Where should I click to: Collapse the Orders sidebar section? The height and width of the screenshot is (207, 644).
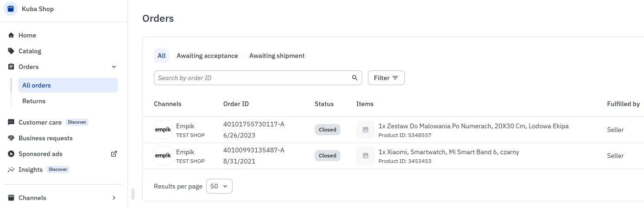[x=114, y=67]
